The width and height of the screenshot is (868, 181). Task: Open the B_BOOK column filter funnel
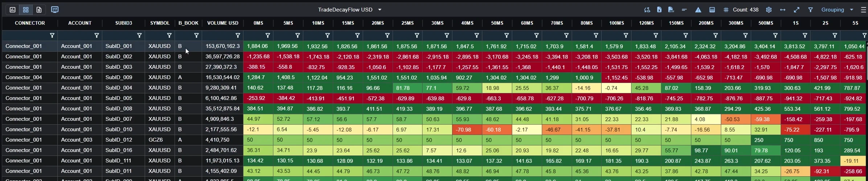coord(196,35)
